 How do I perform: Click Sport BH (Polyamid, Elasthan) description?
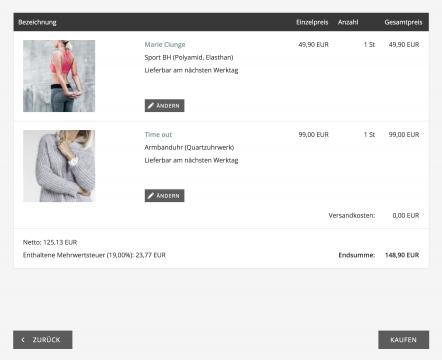(x=189, y=57)
